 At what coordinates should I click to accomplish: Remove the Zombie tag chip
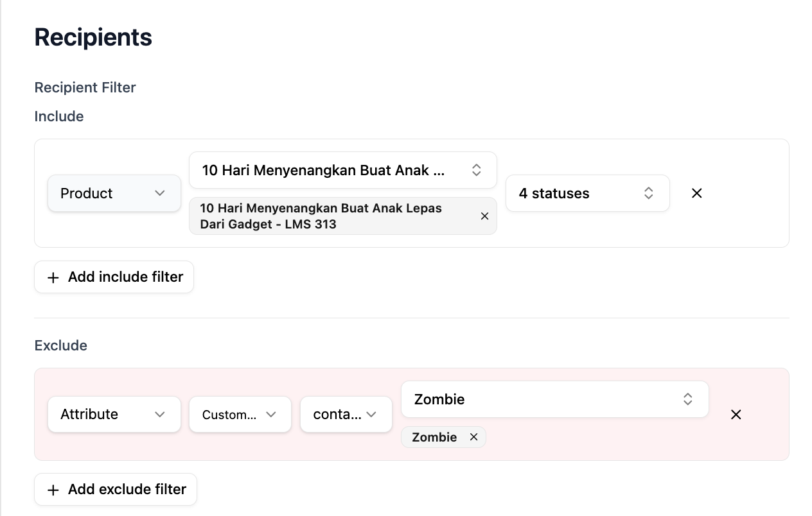(473, 437)
